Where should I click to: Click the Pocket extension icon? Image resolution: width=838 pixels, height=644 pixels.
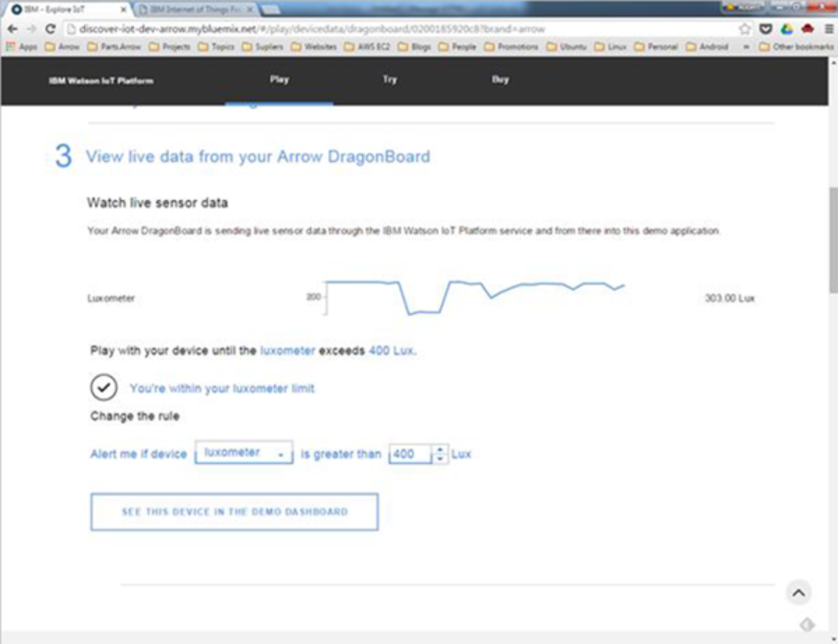[x=766, y=29]
